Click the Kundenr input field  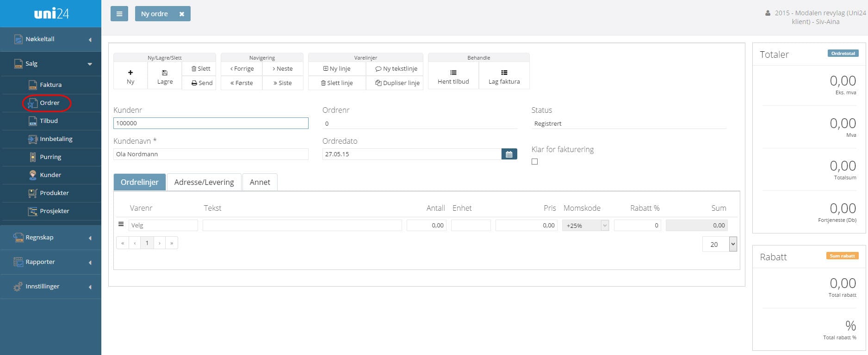211,123
